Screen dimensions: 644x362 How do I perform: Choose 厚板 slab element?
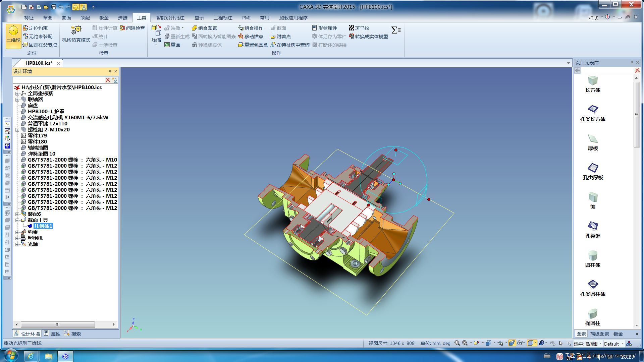[593, 142]
